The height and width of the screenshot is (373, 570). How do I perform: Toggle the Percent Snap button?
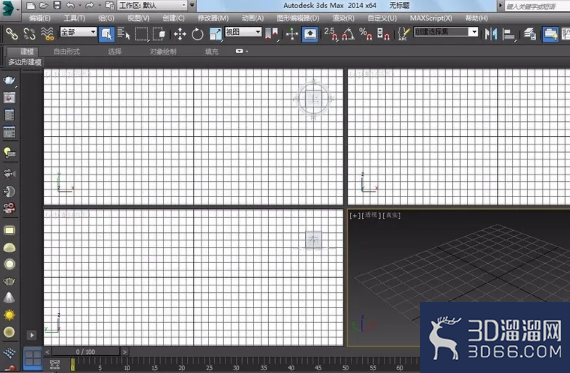[x=365, y=35]
